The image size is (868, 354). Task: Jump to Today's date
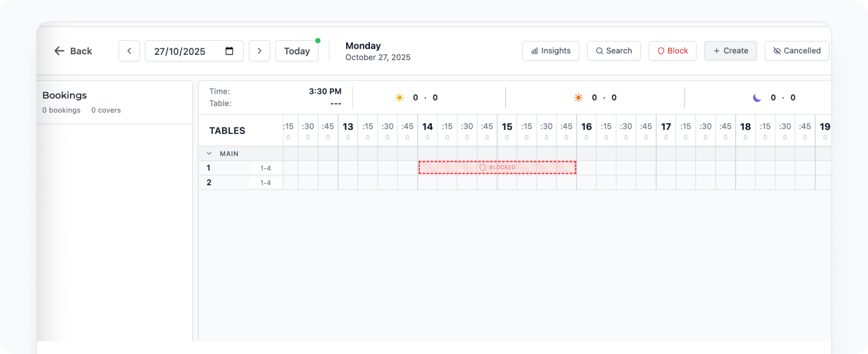point(297,51)
